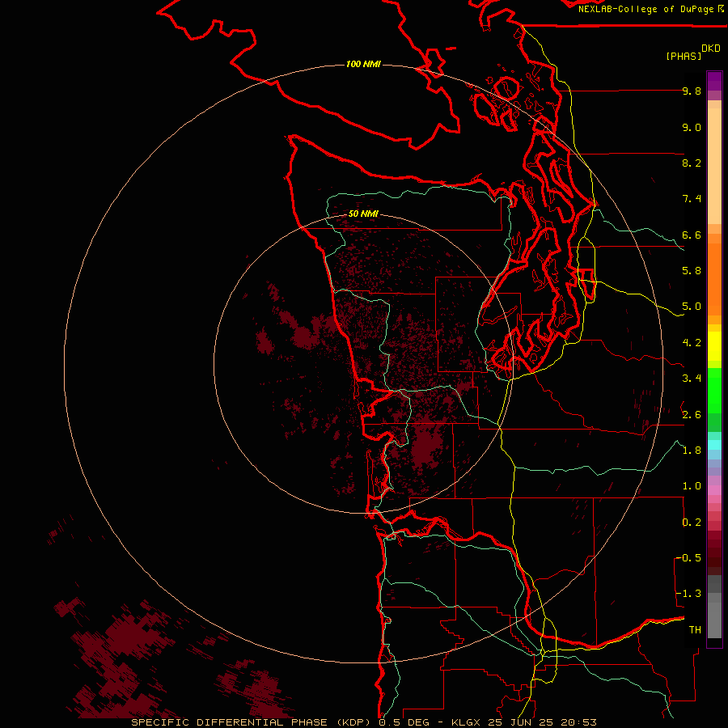Select the 7.4 scale label

pos(692,199)
